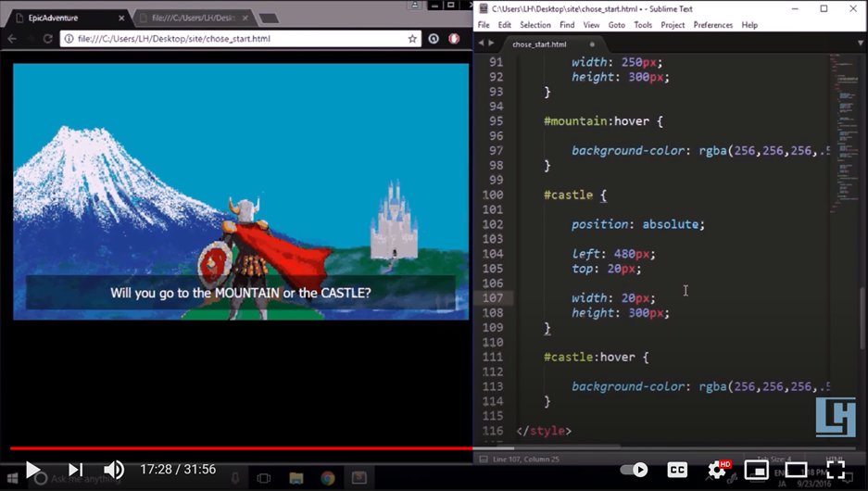Click the circular extension icon beside the star
This screenshot has width=868, height=491.
coord(434,39)
